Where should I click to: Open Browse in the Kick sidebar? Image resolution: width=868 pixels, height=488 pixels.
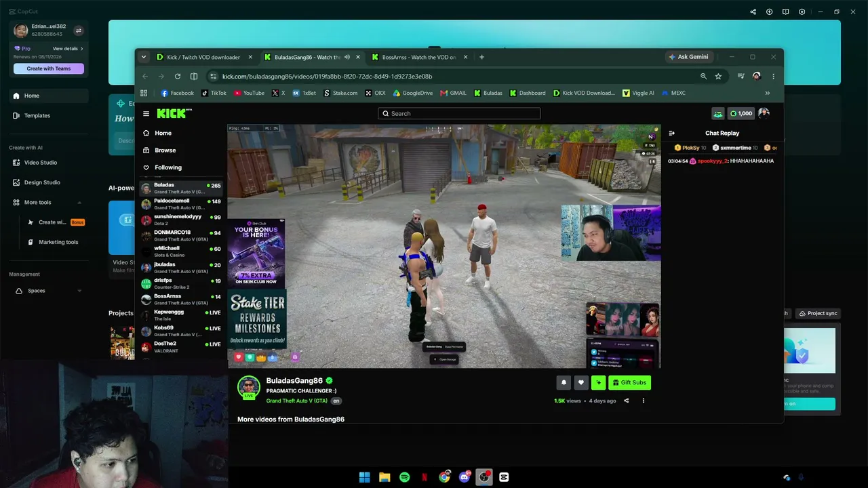point(165,150)
